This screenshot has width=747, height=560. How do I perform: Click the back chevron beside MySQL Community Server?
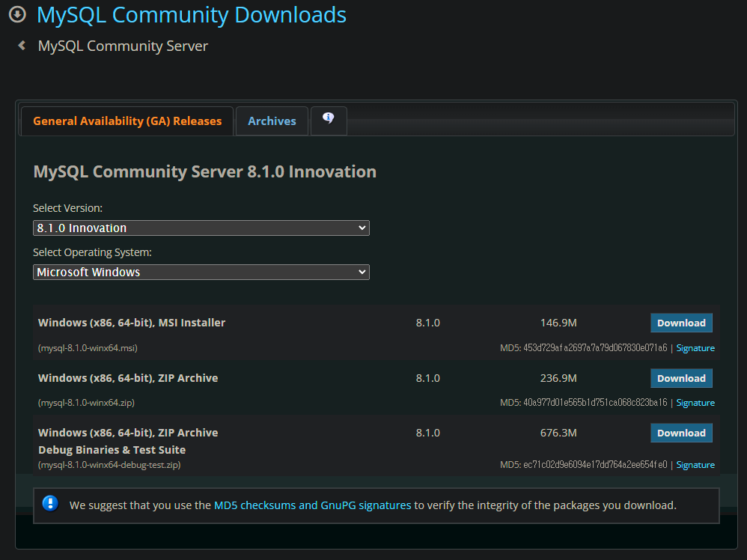pos(22,45)
